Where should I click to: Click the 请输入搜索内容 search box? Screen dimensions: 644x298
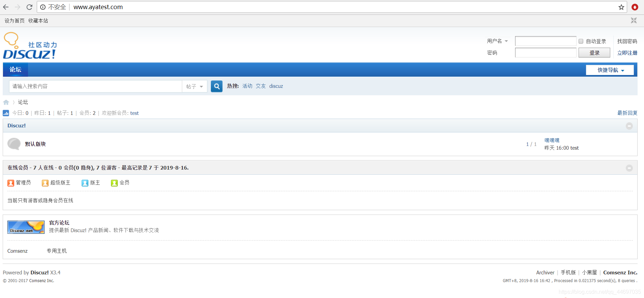coord(96,86)
